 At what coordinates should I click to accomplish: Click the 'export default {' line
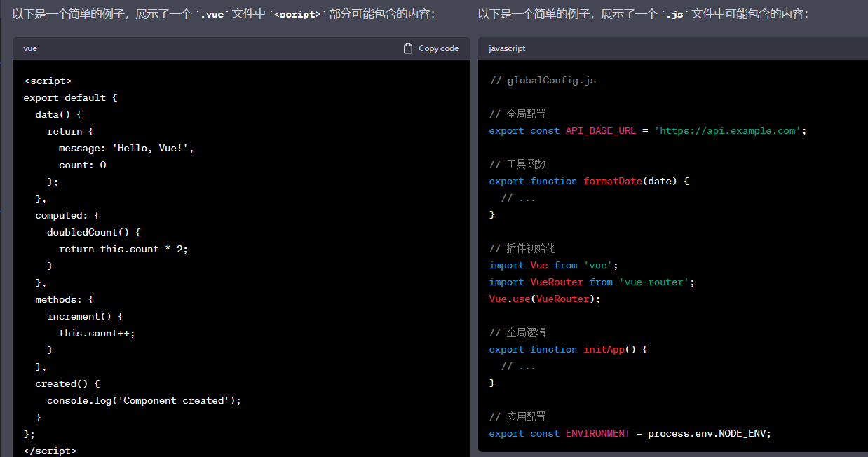point(71,97)
